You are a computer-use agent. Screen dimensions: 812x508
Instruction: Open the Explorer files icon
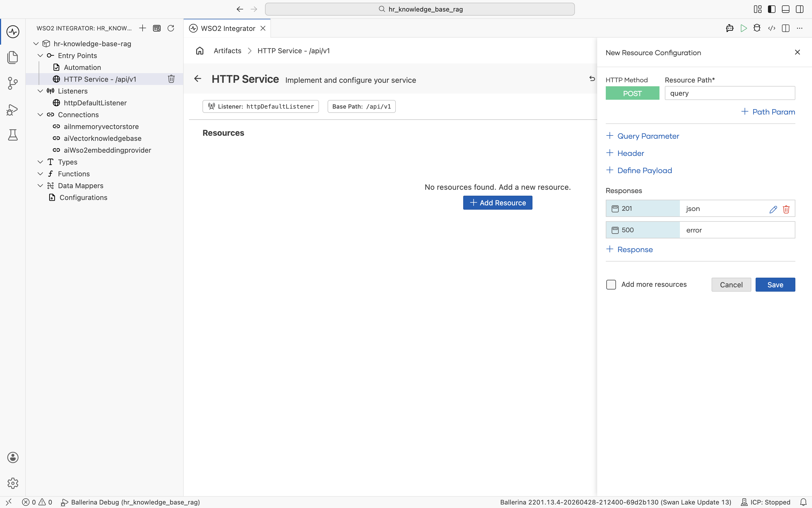[13, 58]
